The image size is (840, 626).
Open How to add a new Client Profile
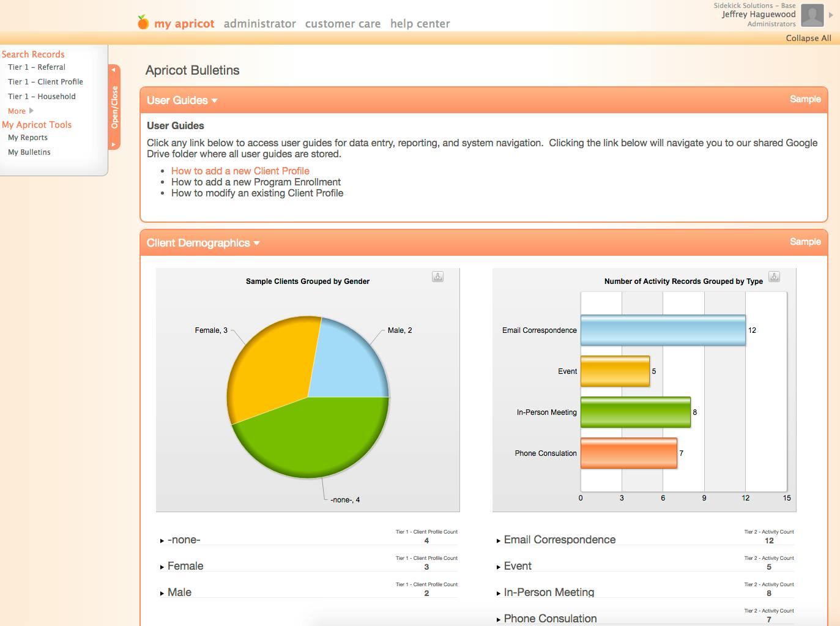coord(240,171)
